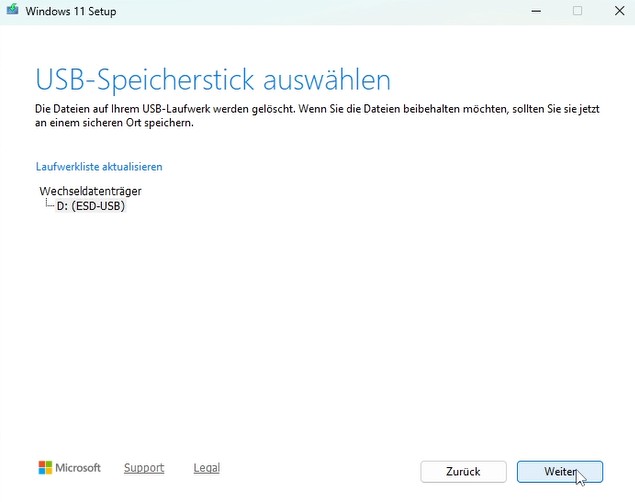This screenshot has width=635, height=502.
Task: Click the Weiter button
Action: click(x=560, y=472)
